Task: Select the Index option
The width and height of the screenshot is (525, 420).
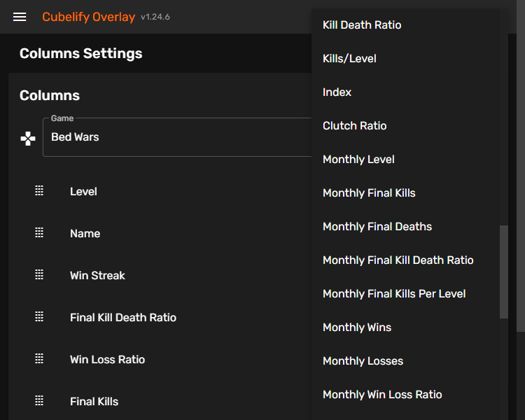Action: (x=337, y=92)
